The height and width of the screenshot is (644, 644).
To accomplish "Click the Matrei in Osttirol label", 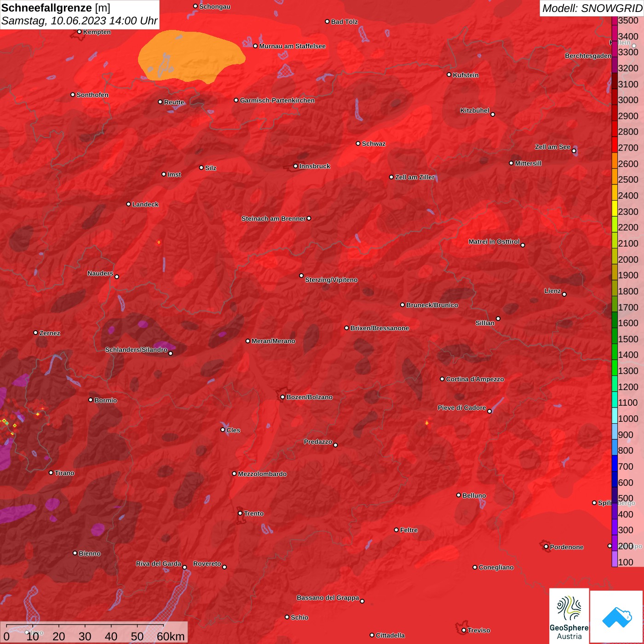I will [494, 241].
